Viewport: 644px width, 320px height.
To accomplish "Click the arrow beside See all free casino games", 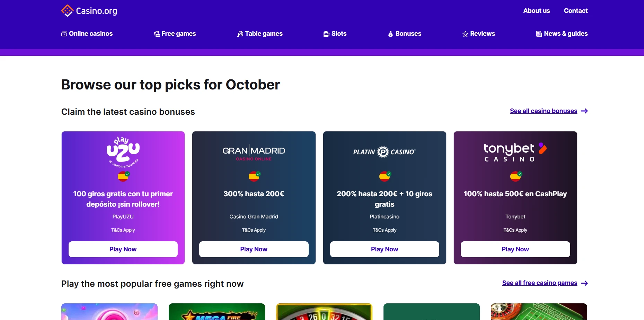I will pos(584,283).
